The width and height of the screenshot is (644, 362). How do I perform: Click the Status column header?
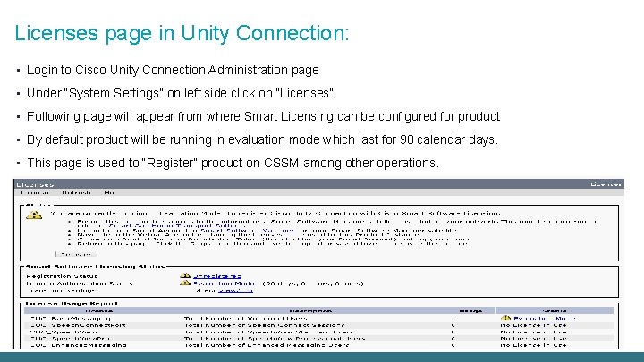[x=555, y=311]
